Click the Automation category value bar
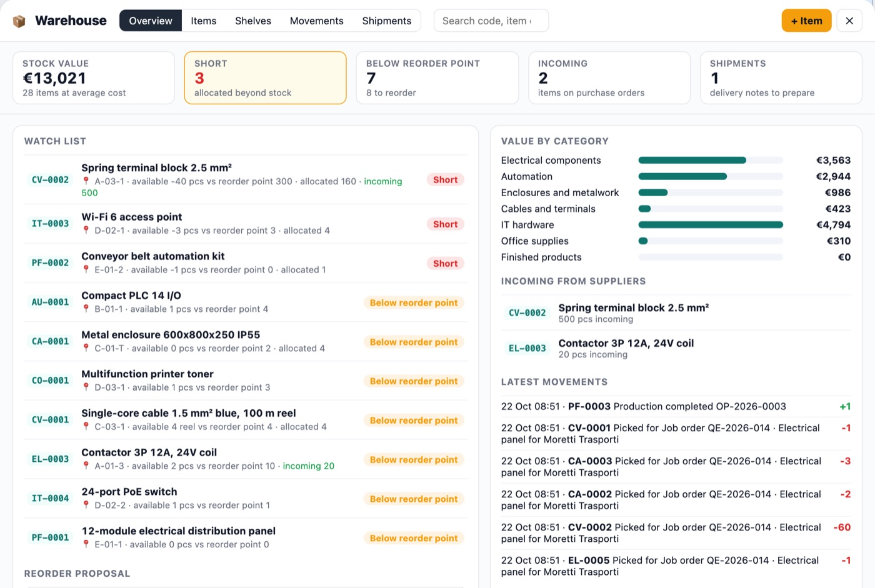This screenshot has height=588, width=875. tap(711, 177)
